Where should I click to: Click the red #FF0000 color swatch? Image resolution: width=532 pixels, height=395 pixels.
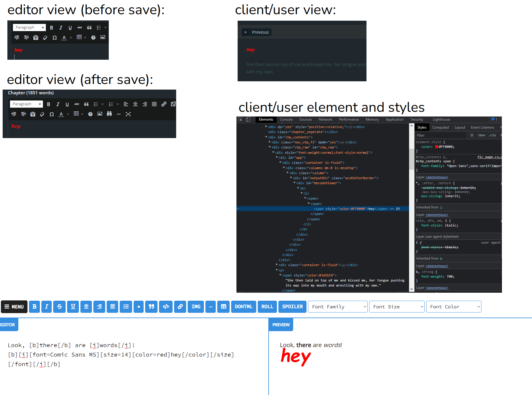click(x=437, y=147)
